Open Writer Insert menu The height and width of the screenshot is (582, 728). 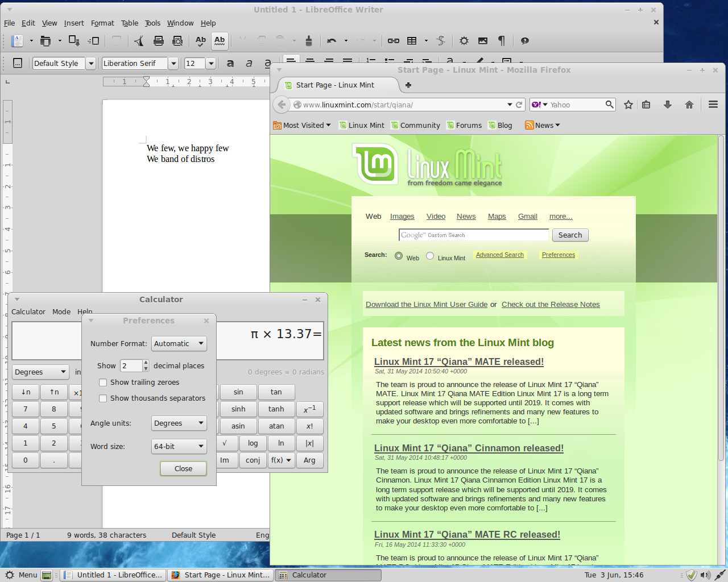click(x=74, y=23)
